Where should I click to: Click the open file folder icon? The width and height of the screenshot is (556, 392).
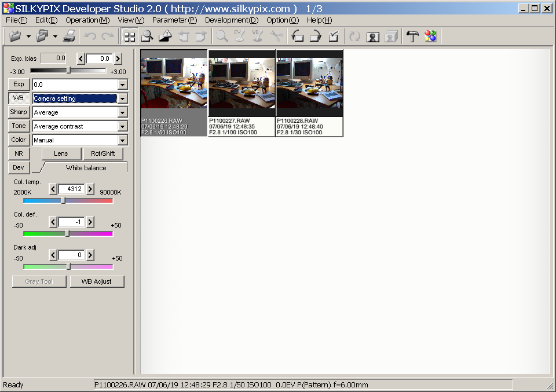pos(16,36)
